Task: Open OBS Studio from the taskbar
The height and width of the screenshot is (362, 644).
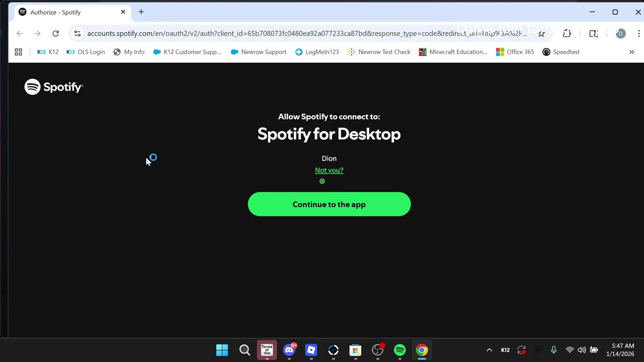Action: pos(378,350)
